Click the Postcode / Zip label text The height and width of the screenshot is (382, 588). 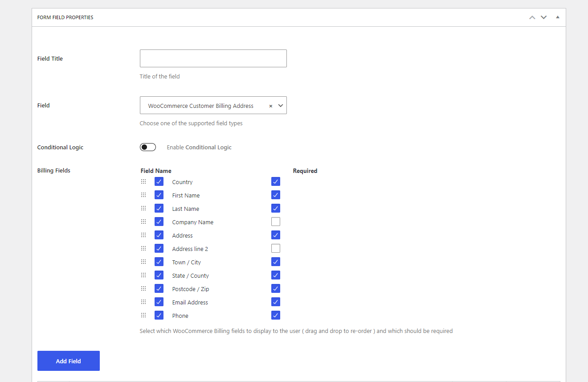[191, 289]
